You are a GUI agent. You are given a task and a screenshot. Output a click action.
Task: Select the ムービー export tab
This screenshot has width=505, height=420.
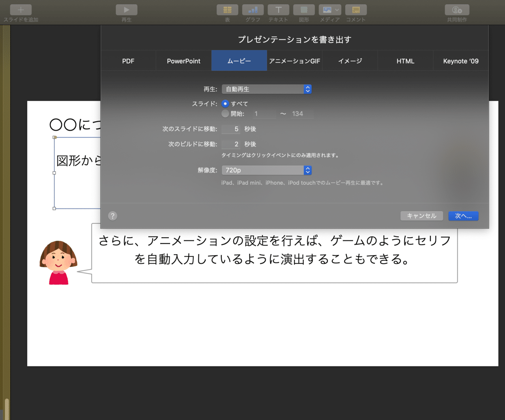click(239, 61)
